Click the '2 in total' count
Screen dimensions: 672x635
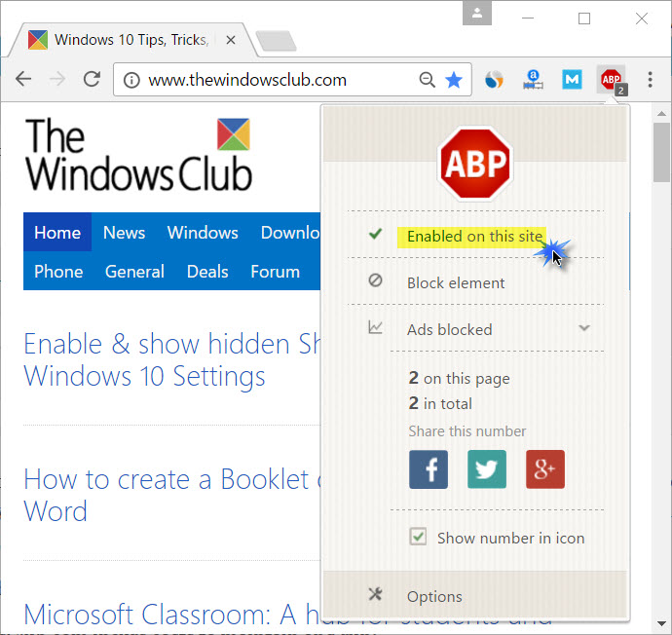click(440, 403)
